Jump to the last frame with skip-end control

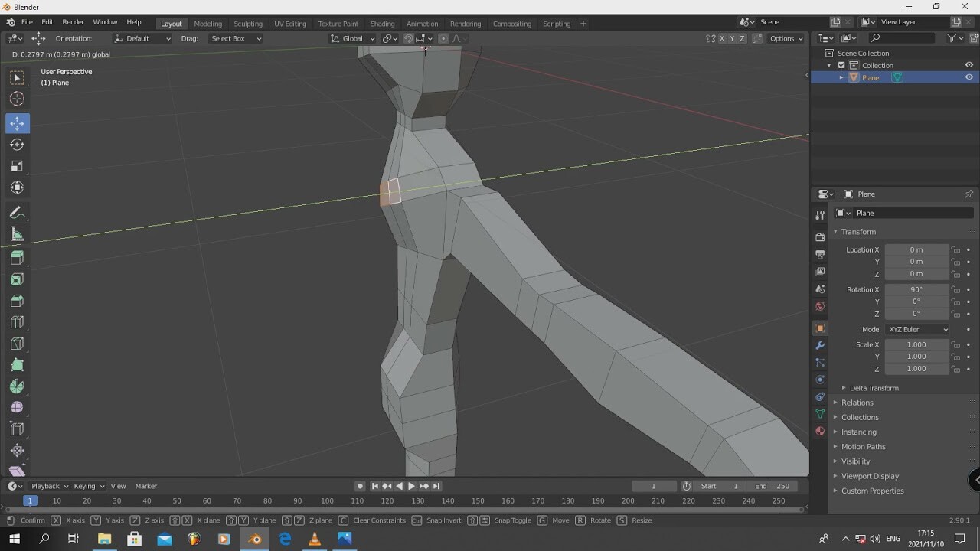click(436, 485)
